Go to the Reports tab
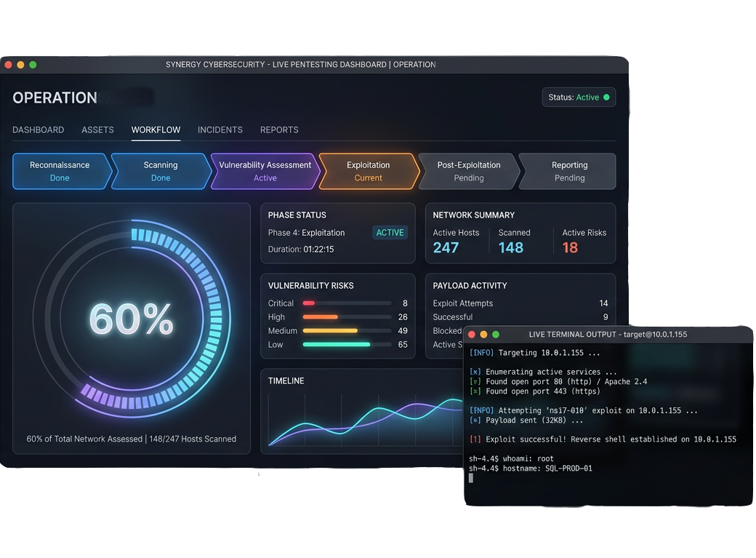Screen dimensions: 756x558 (x=279, y=129)
